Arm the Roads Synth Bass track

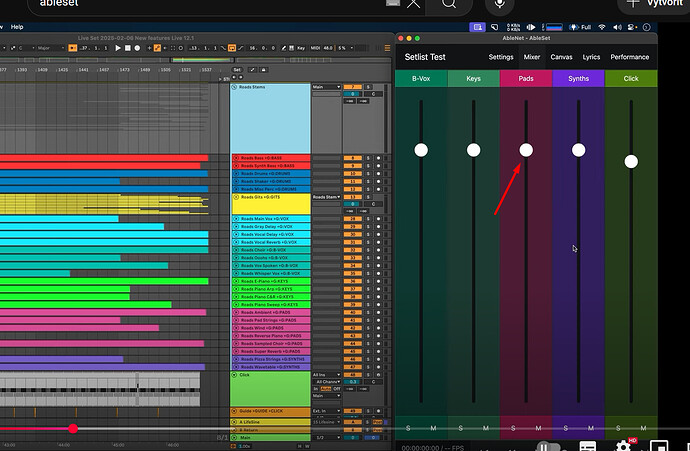click(378, 166)
